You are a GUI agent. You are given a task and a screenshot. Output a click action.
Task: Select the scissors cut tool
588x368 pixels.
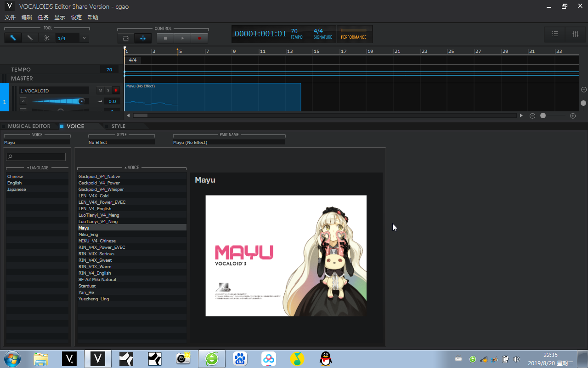pos(47,38)
